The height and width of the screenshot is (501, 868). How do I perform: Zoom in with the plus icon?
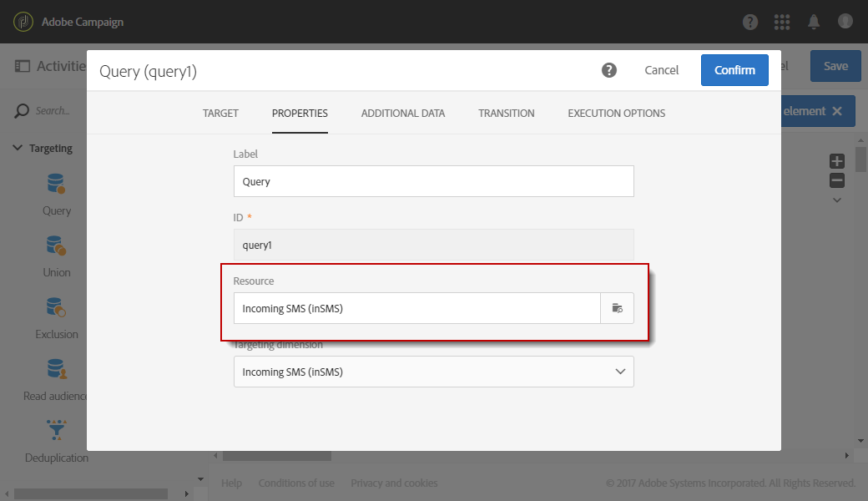(837, 161)
